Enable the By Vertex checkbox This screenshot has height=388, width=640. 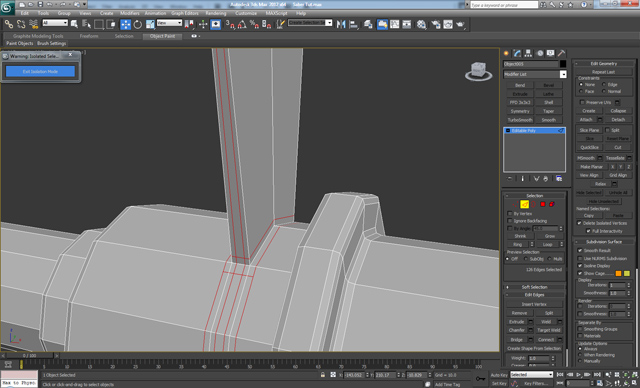(x=510, y=213)
